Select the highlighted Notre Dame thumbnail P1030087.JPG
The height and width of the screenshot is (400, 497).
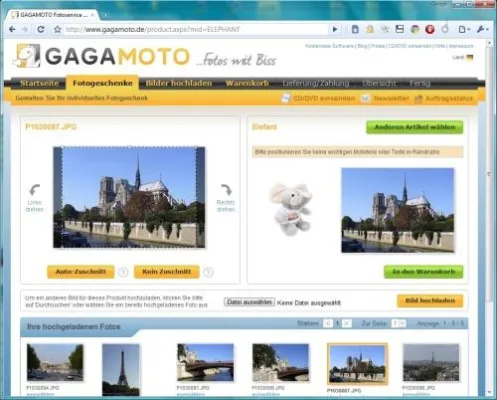pos(357,364)
